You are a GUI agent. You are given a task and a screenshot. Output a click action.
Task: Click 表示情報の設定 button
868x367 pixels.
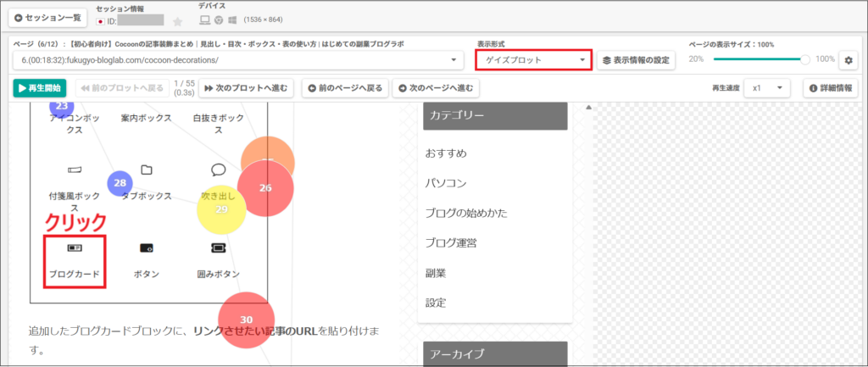636,60
